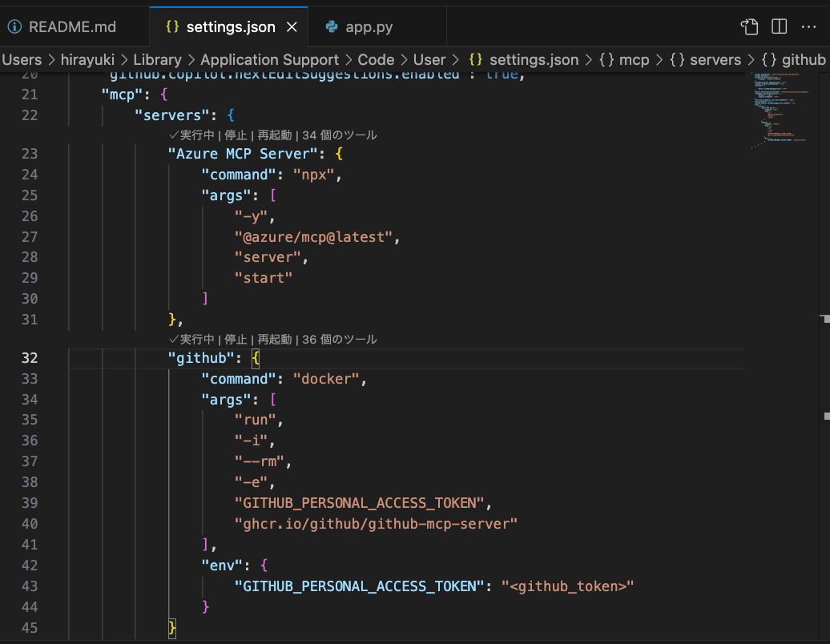
Task: Click 'settings.json' in the breadcrumb
Action: [534, 60]
